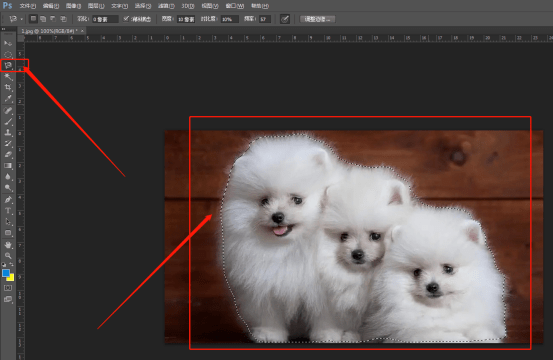Open the 滤镜 (Filter) menu
This screenshot has height=360, width=553.
click(x=166, y=6)
